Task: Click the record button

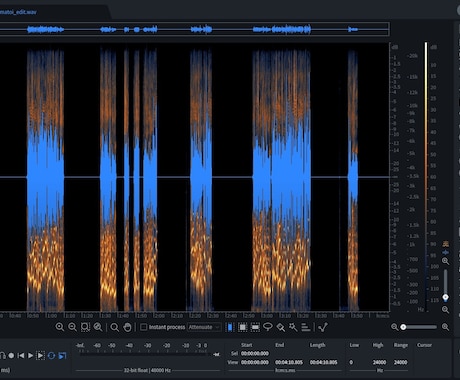Action: pos(11,356)
